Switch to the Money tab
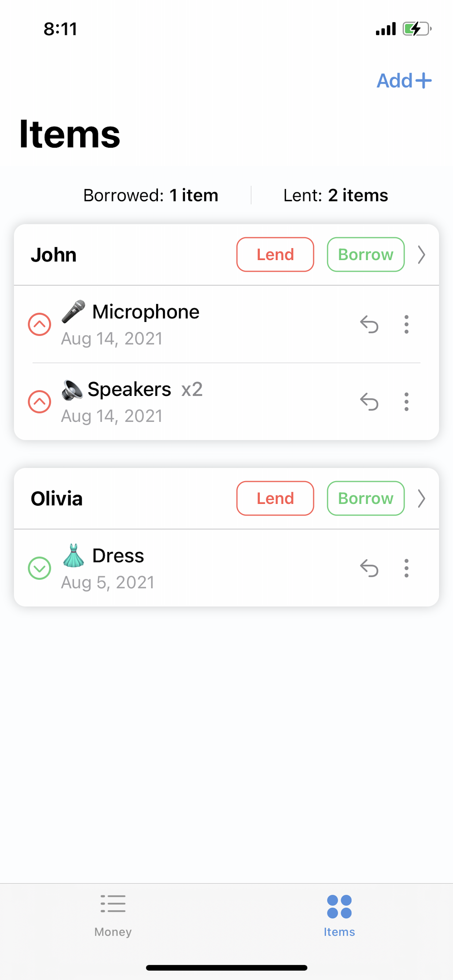The image size is (453, 980). point(113,915)
